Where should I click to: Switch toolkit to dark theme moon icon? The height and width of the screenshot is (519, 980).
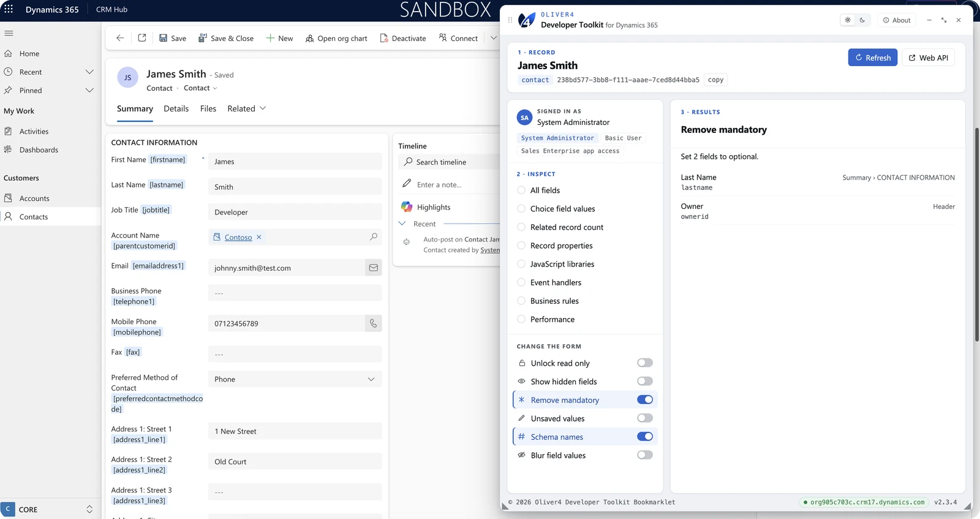tap(862, 20)
